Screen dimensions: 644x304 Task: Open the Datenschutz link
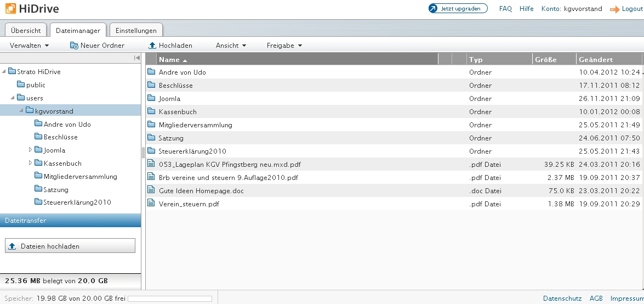coord(562,299)
